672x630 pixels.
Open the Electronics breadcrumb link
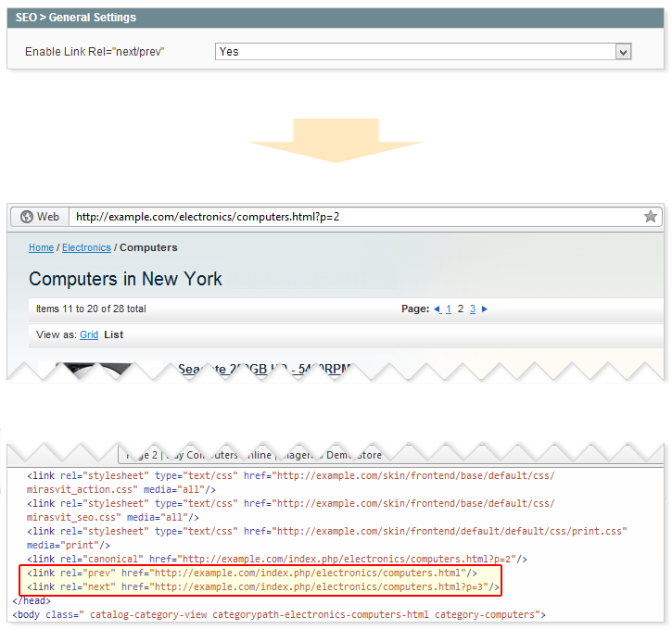[86, 248]
